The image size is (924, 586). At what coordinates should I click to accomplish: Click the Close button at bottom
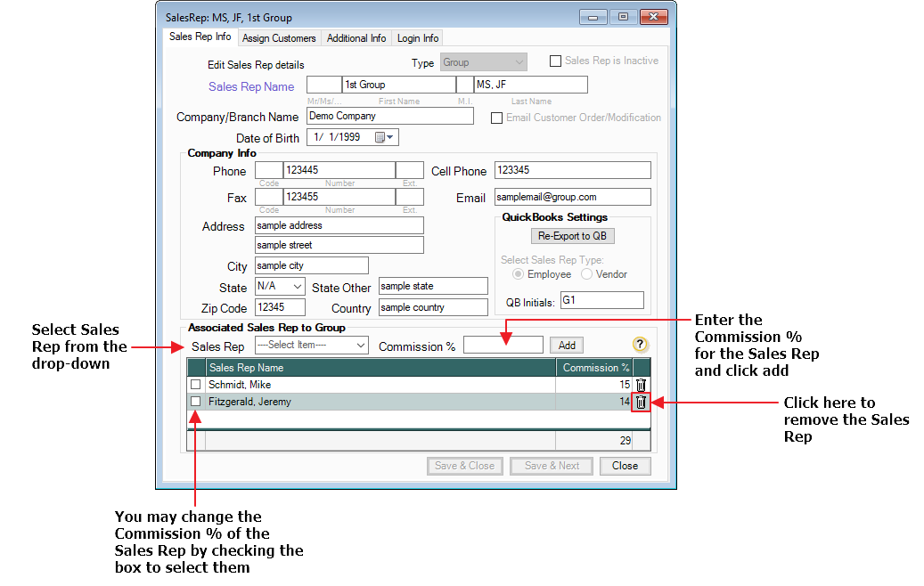point(625,466)
